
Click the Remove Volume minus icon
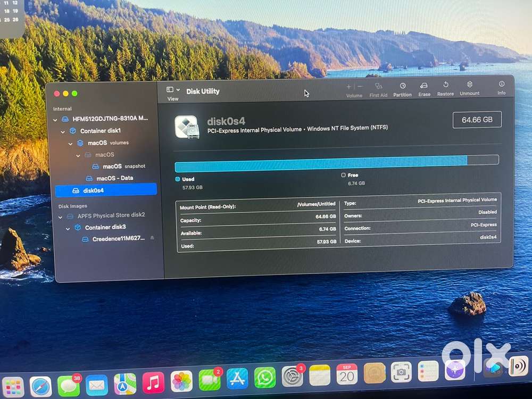(360, 87)
